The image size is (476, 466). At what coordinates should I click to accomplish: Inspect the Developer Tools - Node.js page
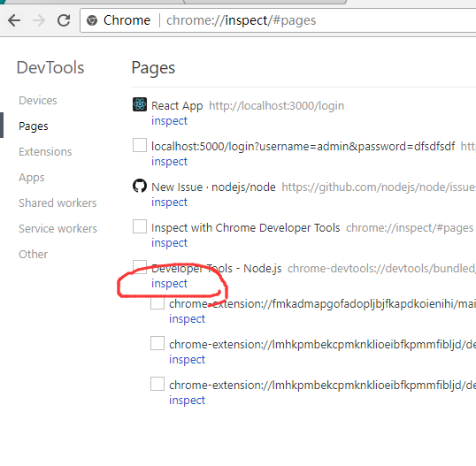tap(169, 283)
